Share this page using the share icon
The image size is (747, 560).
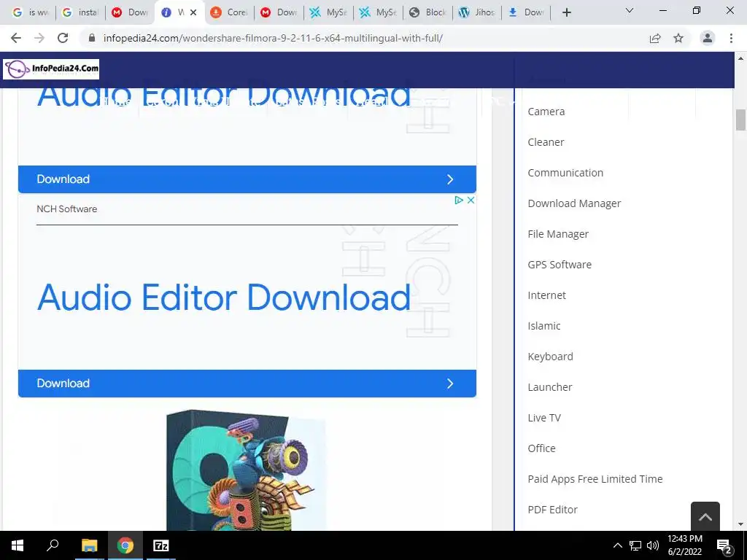coord(655,38)
